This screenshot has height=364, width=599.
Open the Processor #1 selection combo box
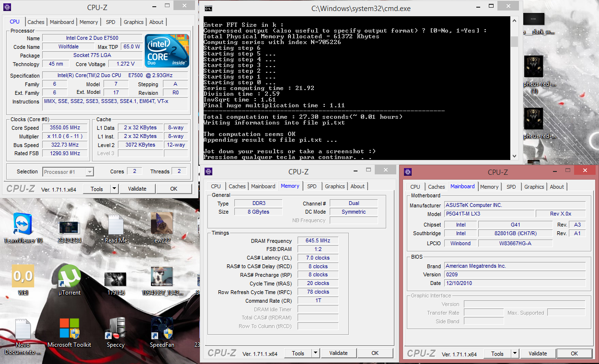pos(69,171)
